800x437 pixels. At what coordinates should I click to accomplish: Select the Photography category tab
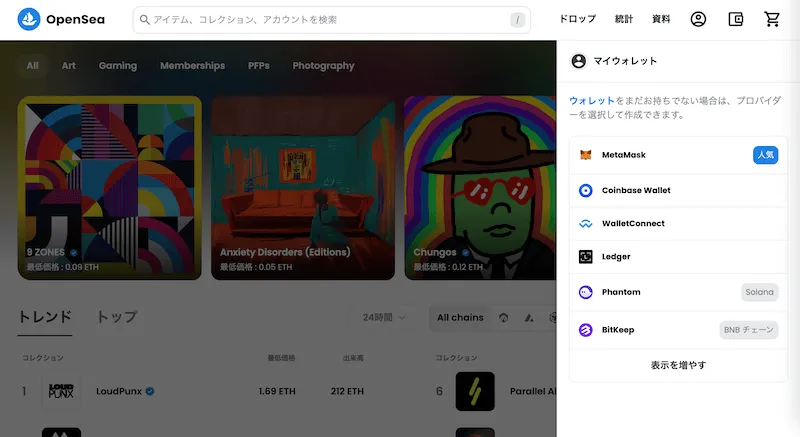click(x=323, y=66)
